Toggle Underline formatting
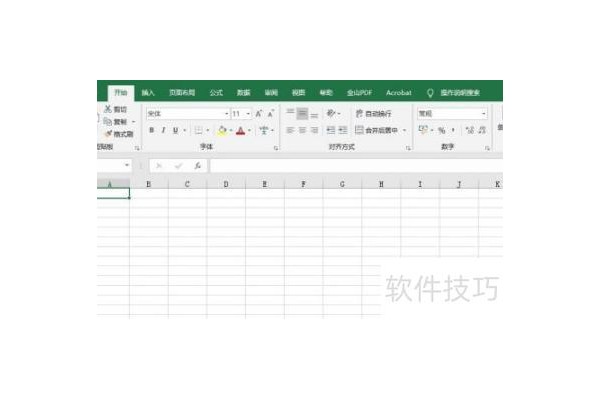The width and height of the screenshot is (600, 400). coord(175,130)
